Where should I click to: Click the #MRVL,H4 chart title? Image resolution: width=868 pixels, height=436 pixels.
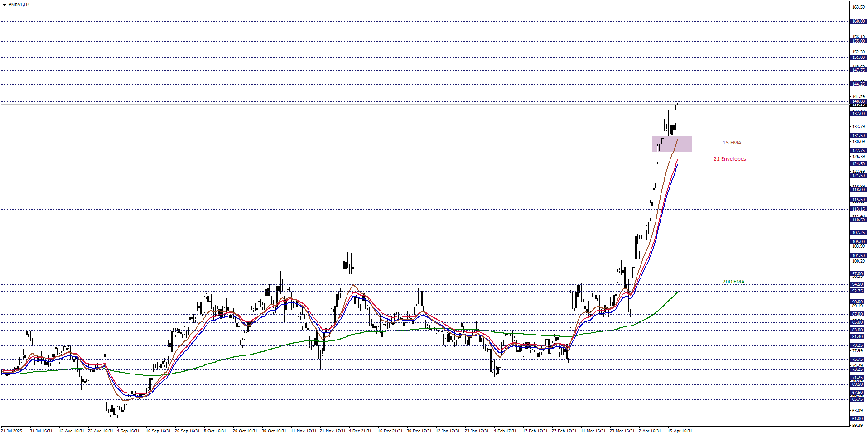coord(19,5)
